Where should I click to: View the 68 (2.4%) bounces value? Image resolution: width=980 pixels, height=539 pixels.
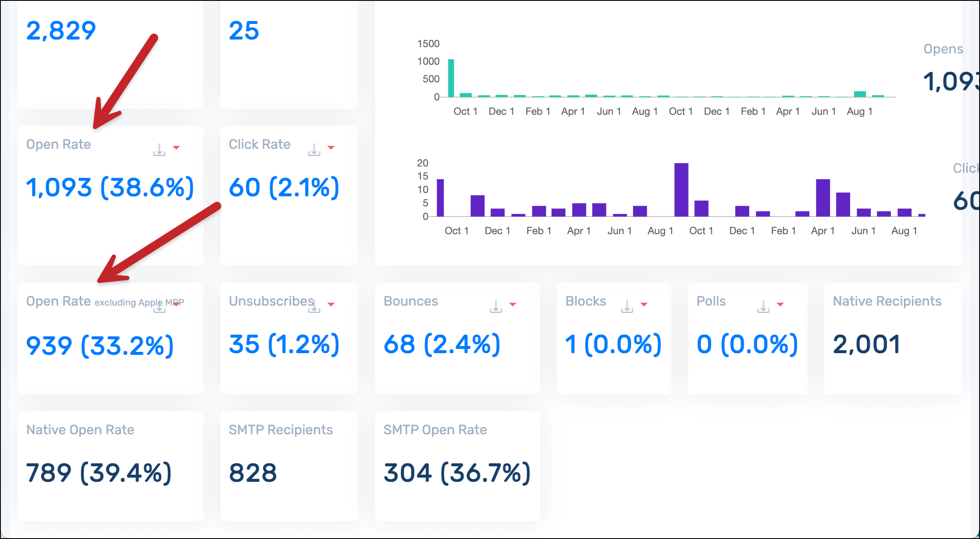pyautogui.click(x=442, y=344)
